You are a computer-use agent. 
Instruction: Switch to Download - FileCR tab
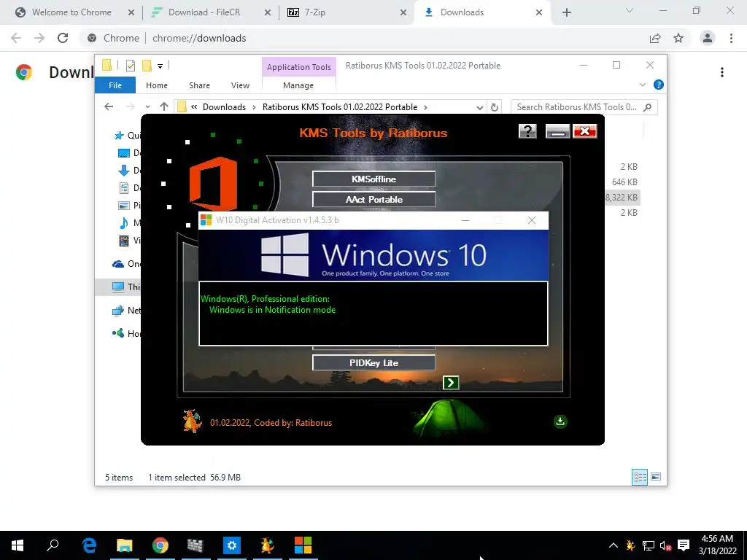(x=204, y=12)
